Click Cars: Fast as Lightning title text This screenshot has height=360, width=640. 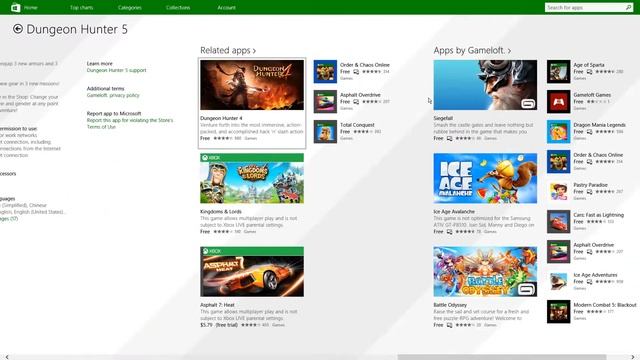tap(599, 215)
